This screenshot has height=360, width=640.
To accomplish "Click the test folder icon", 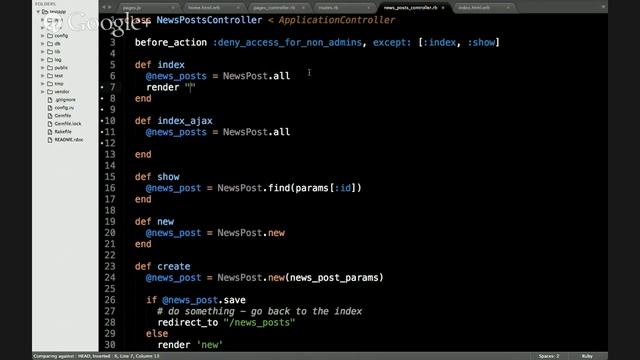I will point(50,76).
